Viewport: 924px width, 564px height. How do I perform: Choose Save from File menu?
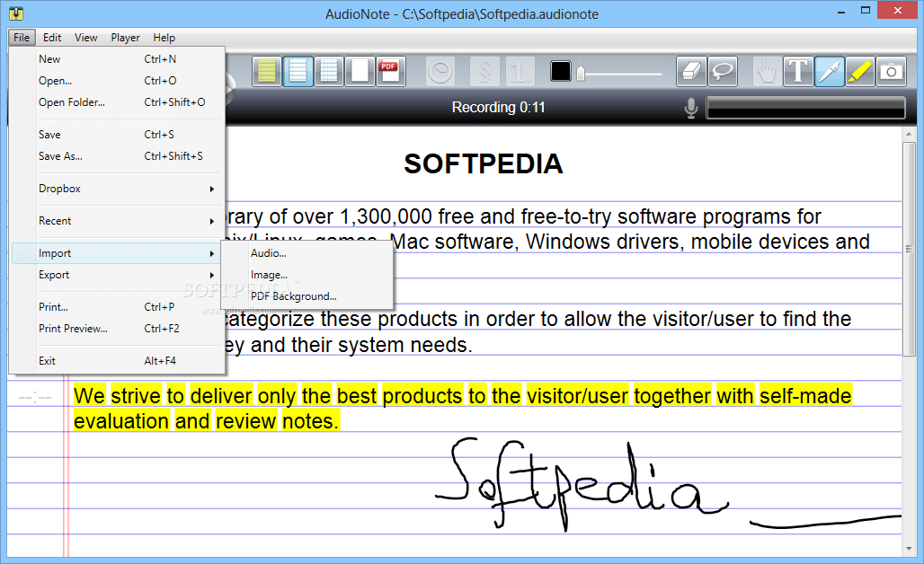coord(117,134)
